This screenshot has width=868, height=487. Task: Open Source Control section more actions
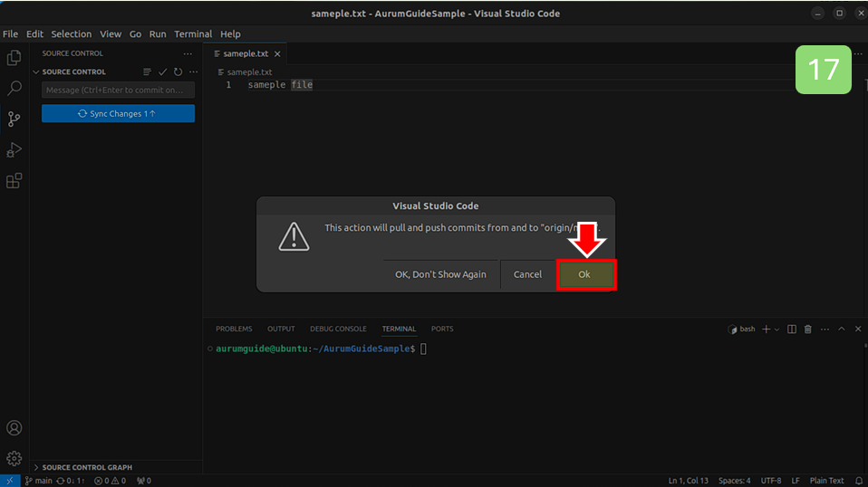(x=193, y=72)
